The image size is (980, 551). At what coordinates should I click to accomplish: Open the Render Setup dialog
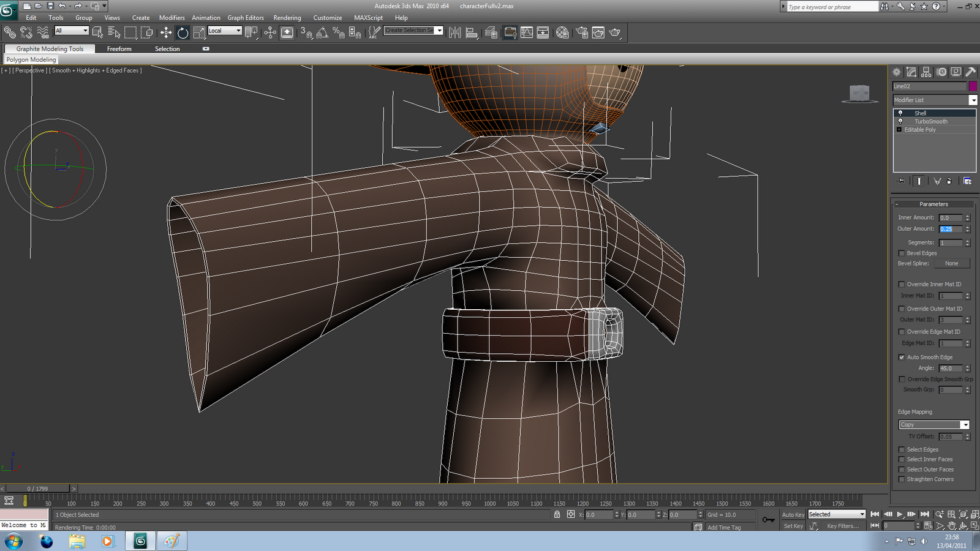581,32
